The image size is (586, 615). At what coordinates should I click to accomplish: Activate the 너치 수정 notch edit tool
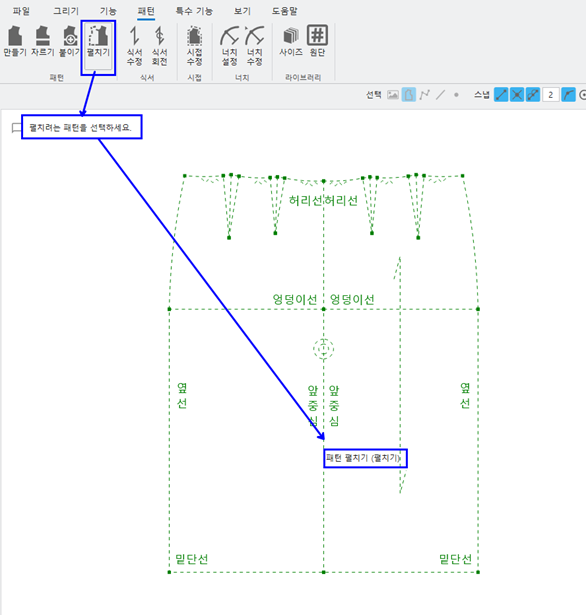click(255, 46)
